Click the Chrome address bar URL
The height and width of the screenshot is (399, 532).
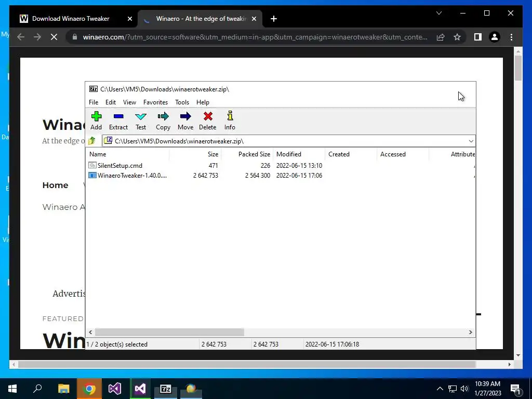point(255,37)
